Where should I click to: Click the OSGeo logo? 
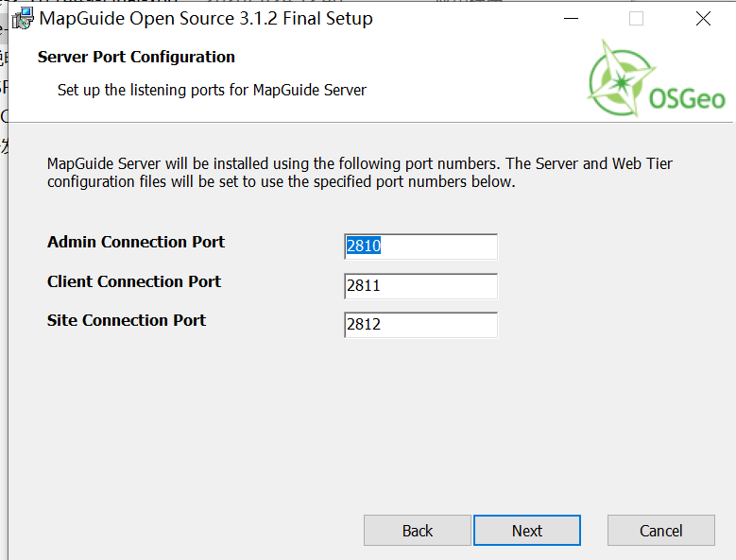coord(657,78)
